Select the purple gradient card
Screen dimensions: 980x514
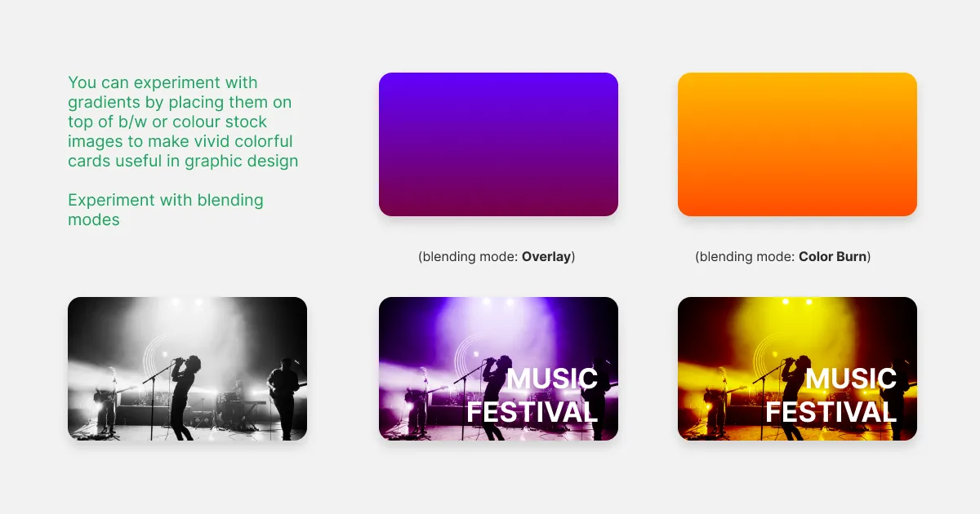[498, 144]
